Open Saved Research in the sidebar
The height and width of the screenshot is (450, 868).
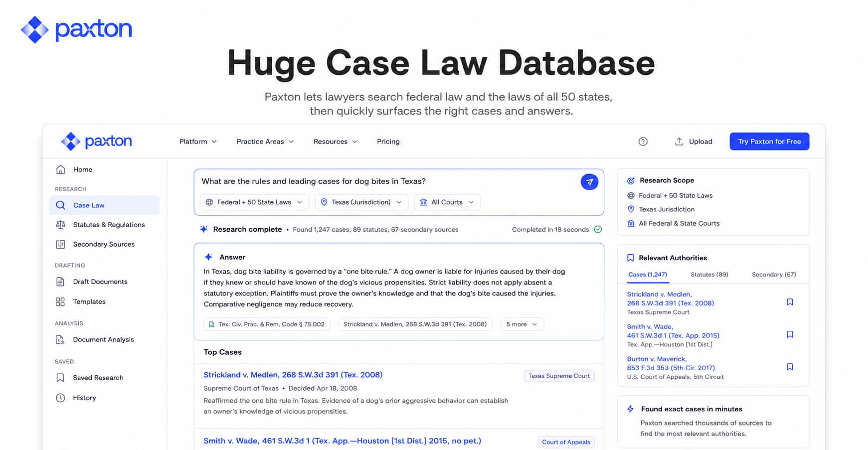point(104,378)
